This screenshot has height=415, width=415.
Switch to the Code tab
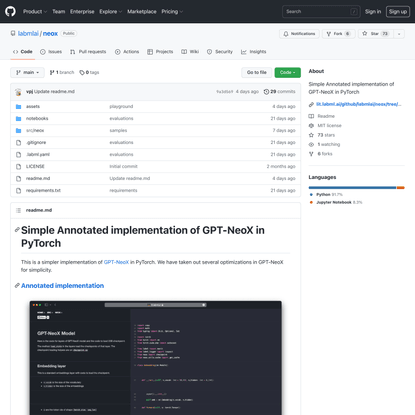[x=23, y=52]
